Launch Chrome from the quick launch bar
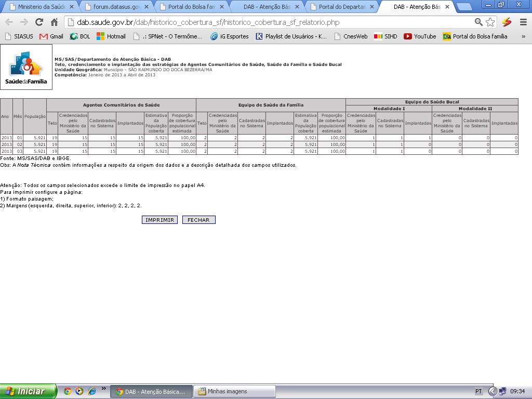The height and width of the screenshot is (399, 532). click(68, 391)
